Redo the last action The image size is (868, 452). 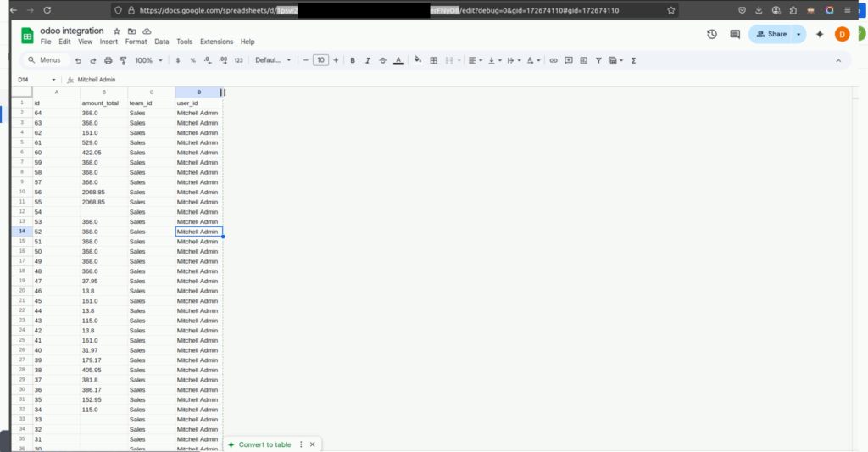[x=93, y=60]
